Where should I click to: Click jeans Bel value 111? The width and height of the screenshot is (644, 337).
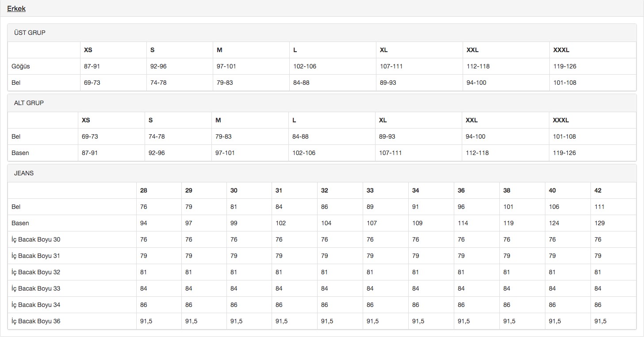tap(599, 207)
